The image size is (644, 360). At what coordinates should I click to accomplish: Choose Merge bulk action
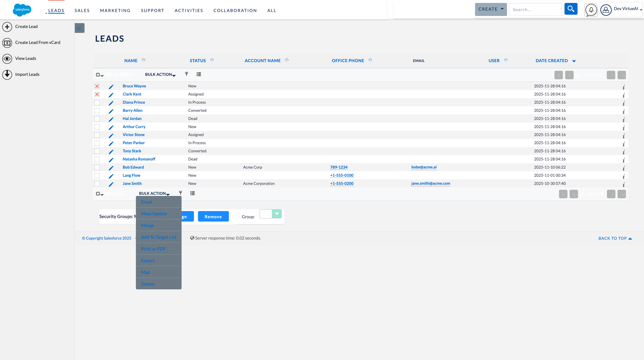coord(158,225)
